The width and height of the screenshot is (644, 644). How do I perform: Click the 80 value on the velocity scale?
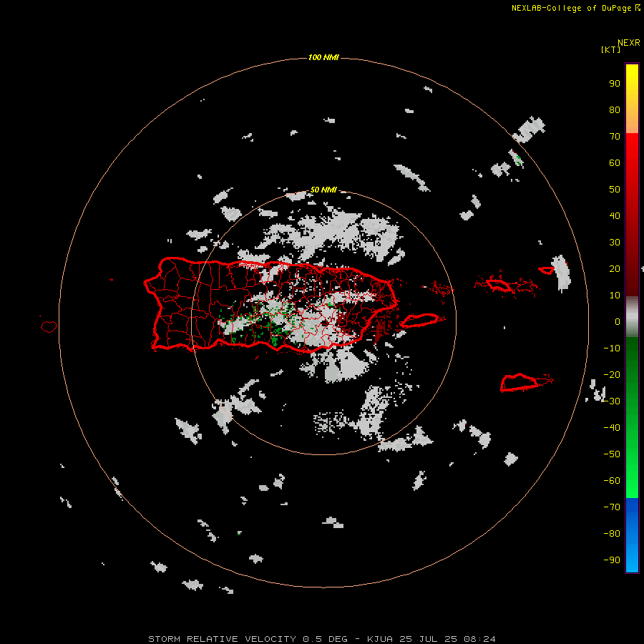pos(615,109)
